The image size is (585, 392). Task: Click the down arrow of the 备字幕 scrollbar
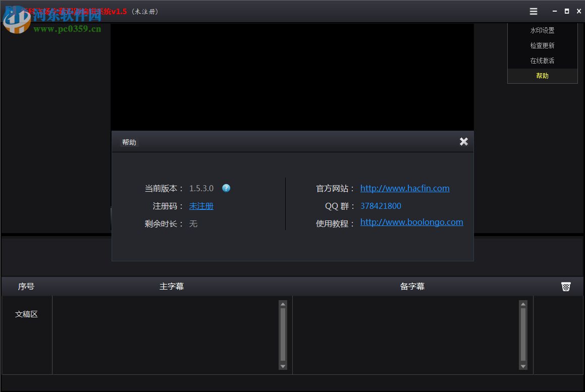[x=523, y=367]
